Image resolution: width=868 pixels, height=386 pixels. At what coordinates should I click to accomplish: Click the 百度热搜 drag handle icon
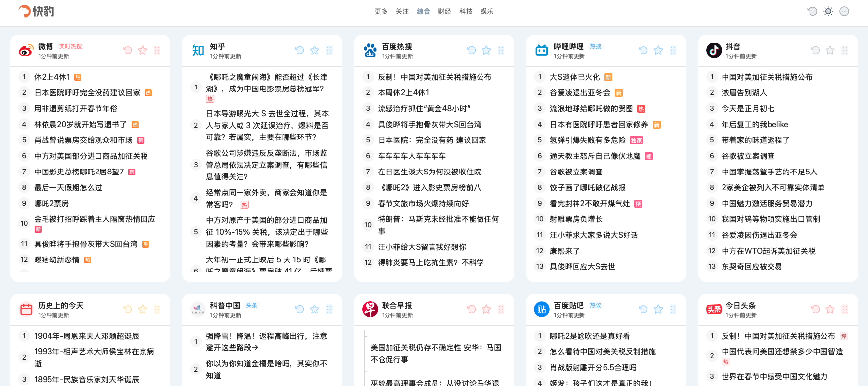[x=501, y=50]
